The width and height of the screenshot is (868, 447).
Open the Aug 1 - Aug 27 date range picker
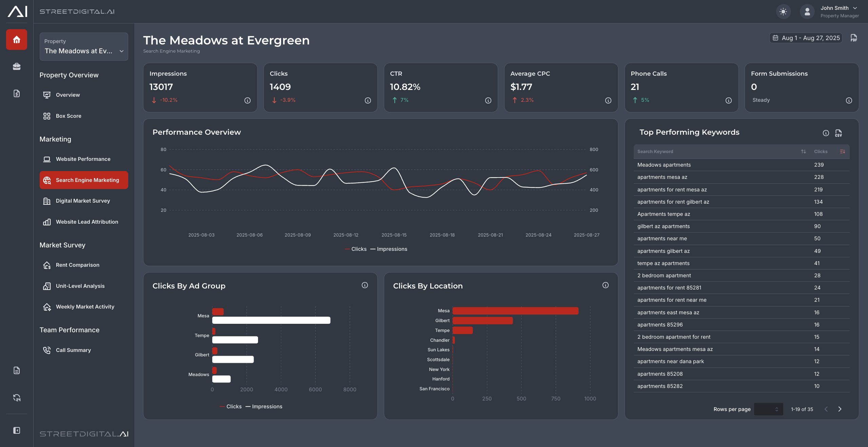(x=806, y=38)
